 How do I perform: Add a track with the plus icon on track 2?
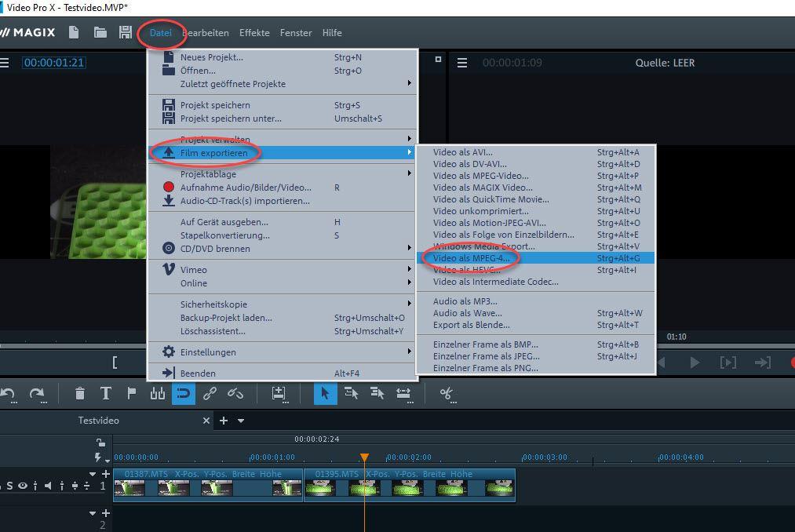click(106, 513)
